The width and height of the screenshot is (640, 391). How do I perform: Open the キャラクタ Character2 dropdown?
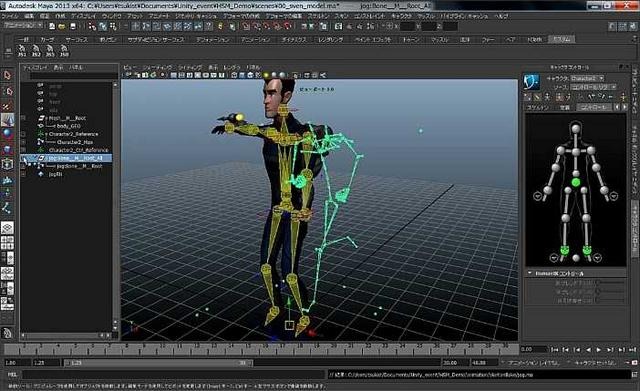[587, 78]
